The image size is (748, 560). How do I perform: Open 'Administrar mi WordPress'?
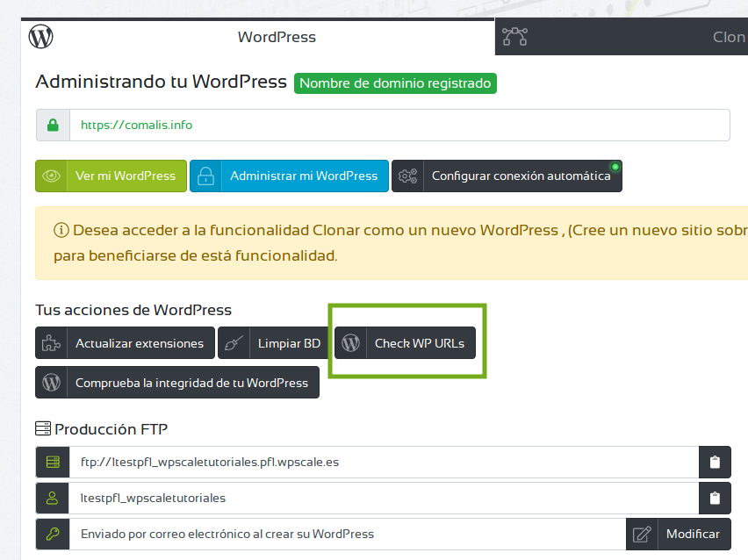pos(289,176)
